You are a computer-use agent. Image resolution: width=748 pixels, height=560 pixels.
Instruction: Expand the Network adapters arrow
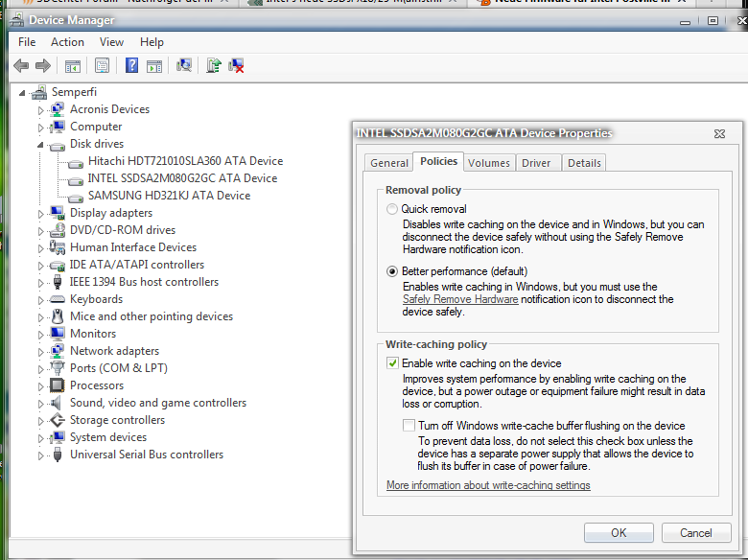[x=40, y=352]
